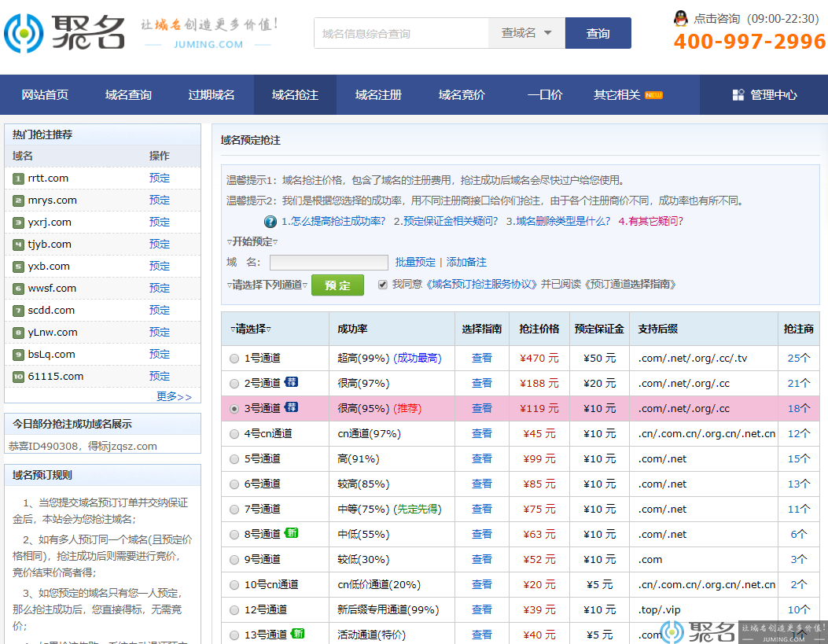Click 预定 link for bsLq.com
Screen dimensions: 828x644
[160, 354]
